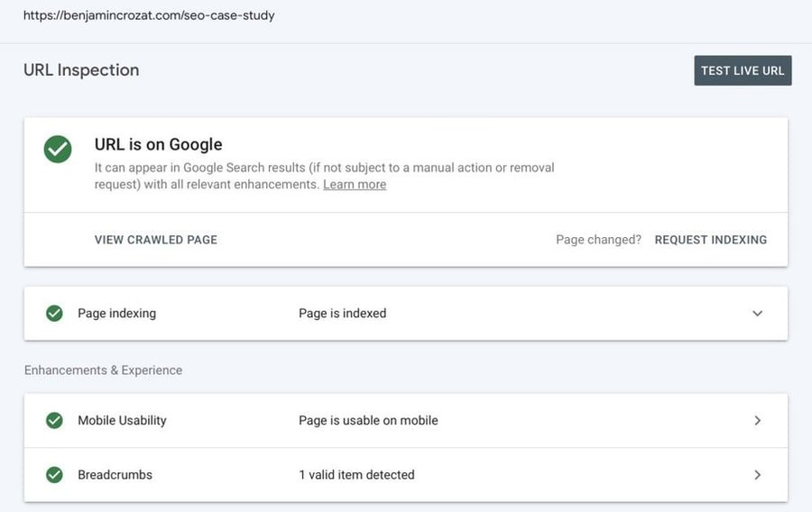Click the Mobile Usability green check icon
Image resolution: width=812 pixels, height=512 pixels.
pyautogui.click(x=54, y=420)
